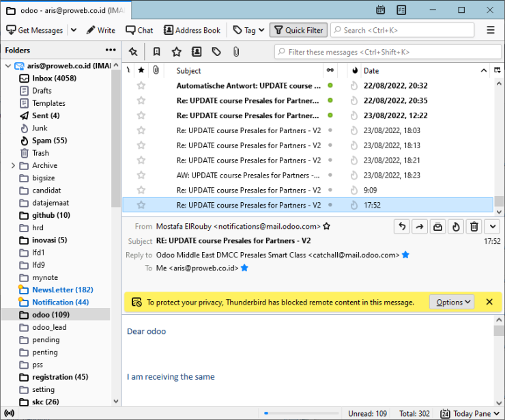Sort by the star column header
The height and width of the screenshot is (420, 505).
(x=141, y=70)
